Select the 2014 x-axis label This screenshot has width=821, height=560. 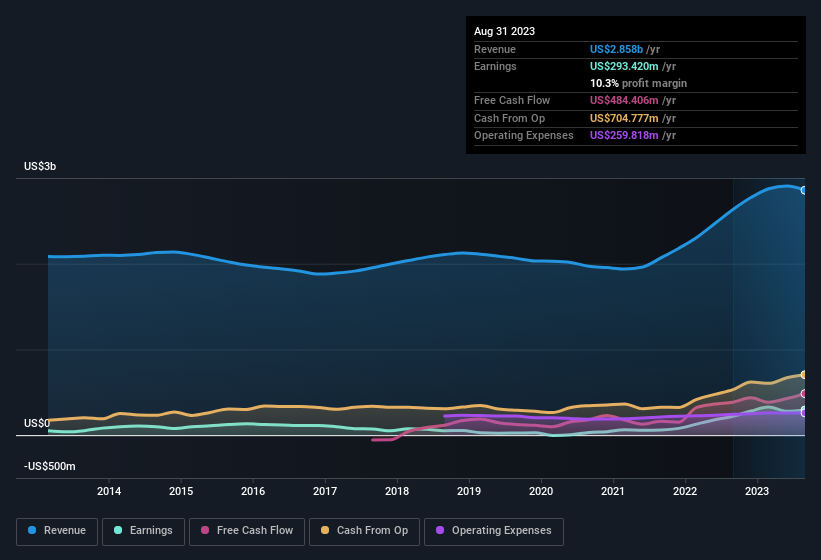click(x=109, y=491)
